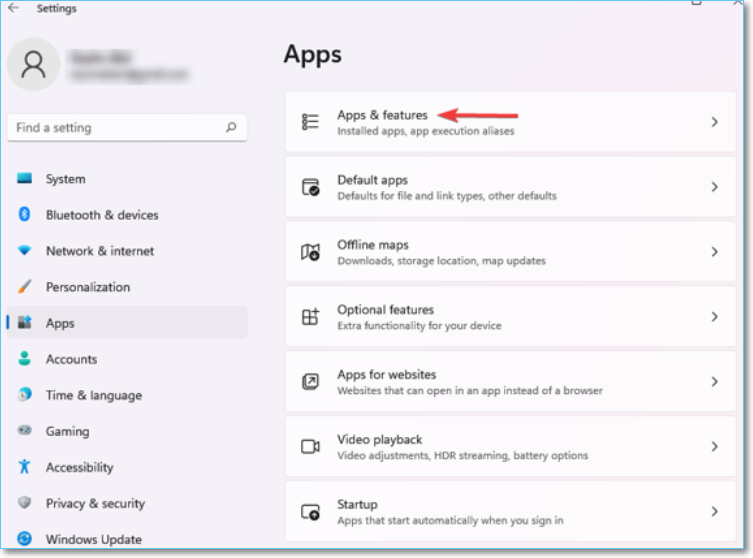Image resolution: width=753 pixels, height=558 pixels.
Task: Go back using the back arrow
Action: coord(13,8)
